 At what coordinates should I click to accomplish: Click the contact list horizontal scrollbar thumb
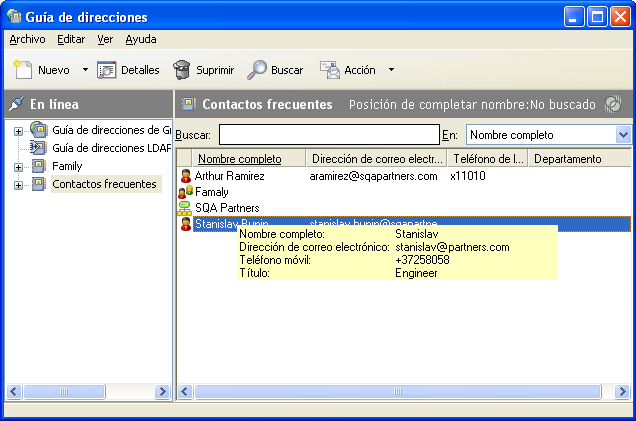398,391
